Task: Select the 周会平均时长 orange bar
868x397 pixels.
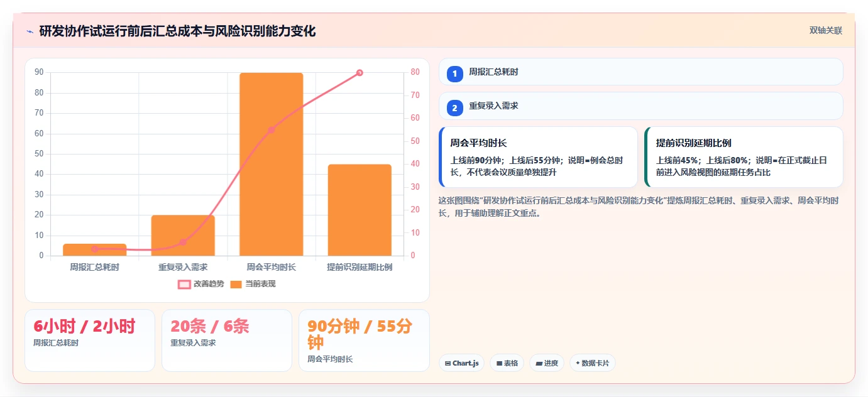Action: (272, 164)
